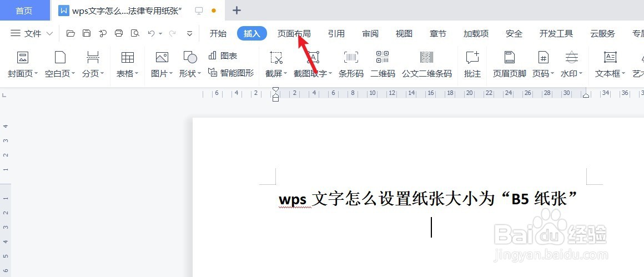The height and width of the screenshot is (277, 644).
Task: Switch to the 视图 ribbon tab
Action: pos(404,34)
